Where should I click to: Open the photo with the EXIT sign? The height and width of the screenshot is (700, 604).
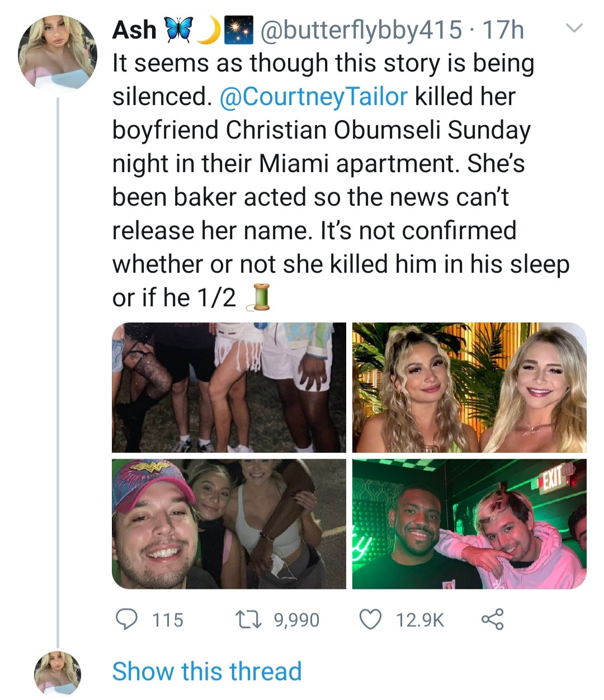coord(469,524)
